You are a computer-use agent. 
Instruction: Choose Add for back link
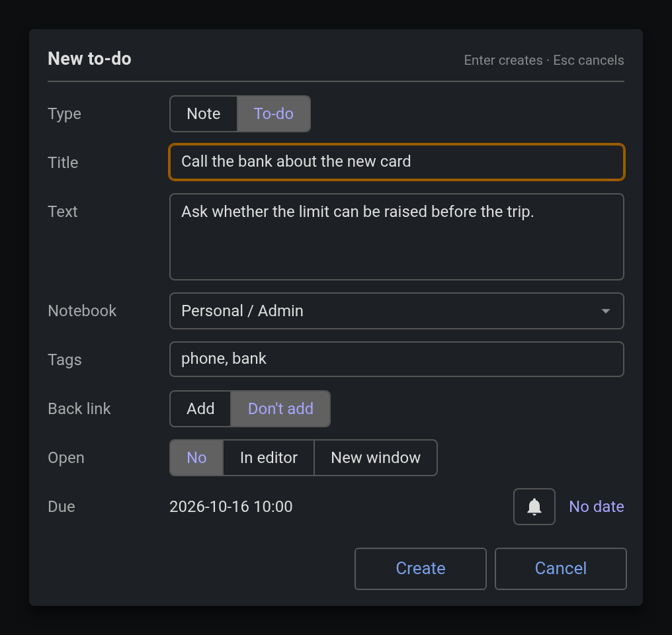click(x=200, y=408)
